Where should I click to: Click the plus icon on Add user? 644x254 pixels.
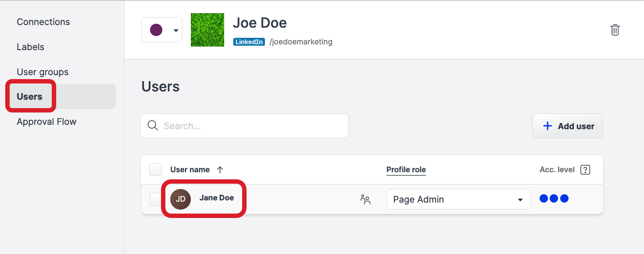click(547, 126)
